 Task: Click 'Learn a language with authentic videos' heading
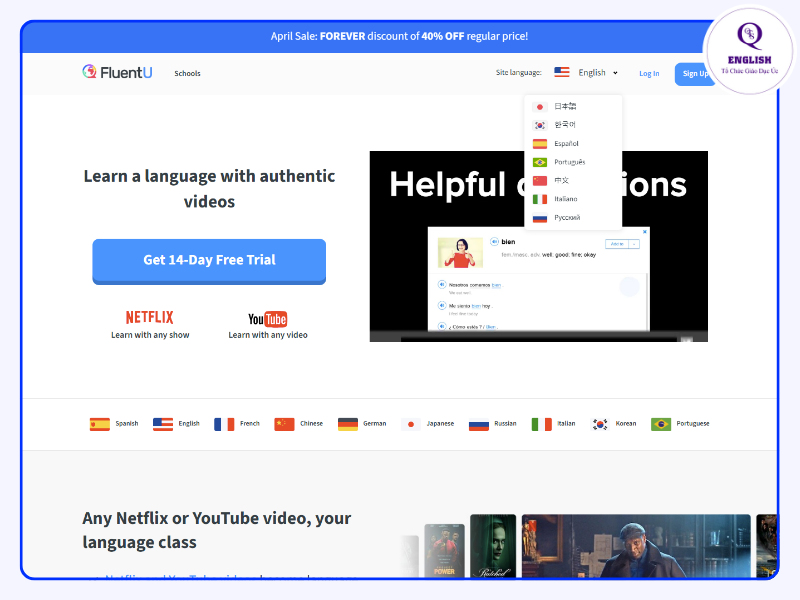209,188
